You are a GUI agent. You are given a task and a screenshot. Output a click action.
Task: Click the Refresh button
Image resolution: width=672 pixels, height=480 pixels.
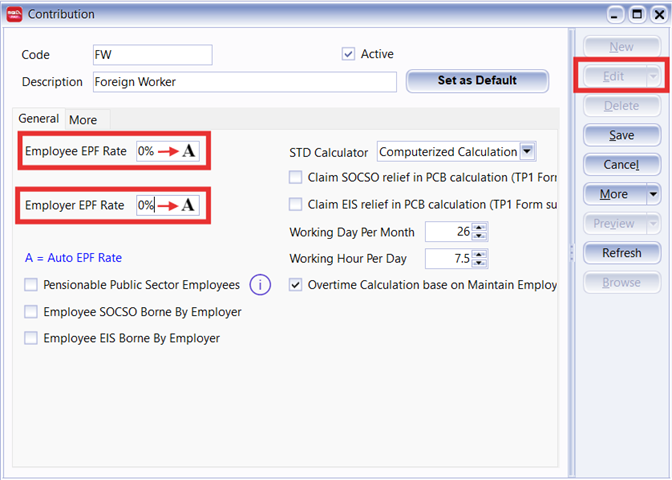tap(621, 253)
